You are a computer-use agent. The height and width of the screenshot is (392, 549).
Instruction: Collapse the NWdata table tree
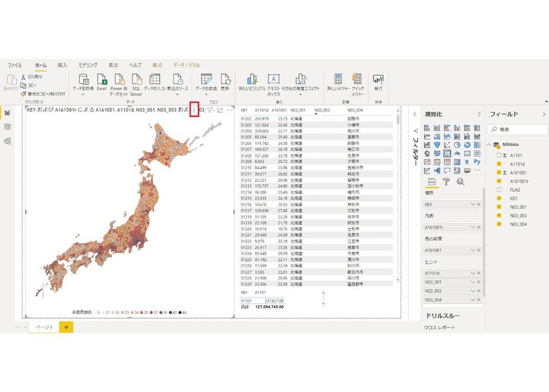489,144
